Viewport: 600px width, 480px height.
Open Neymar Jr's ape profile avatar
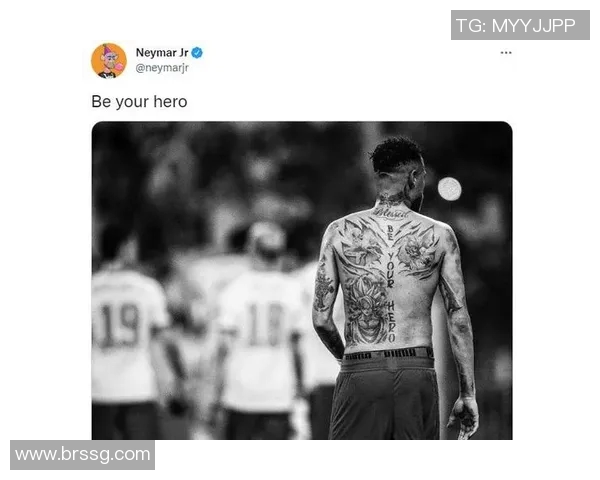(x=109, y=60)
